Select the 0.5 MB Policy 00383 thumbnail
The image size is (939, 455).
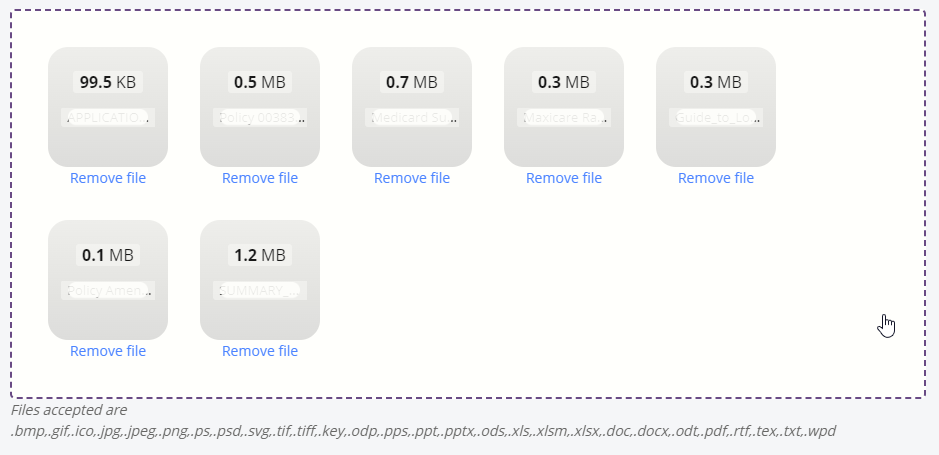coord(260,107)
